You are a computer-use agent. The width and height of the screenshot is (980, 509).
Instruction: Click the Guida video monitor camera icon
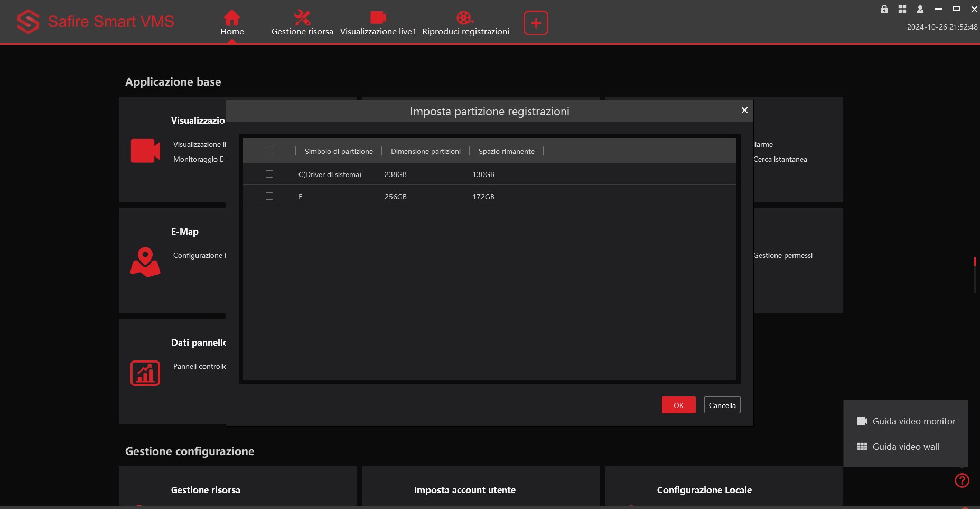tap(862, 421)
